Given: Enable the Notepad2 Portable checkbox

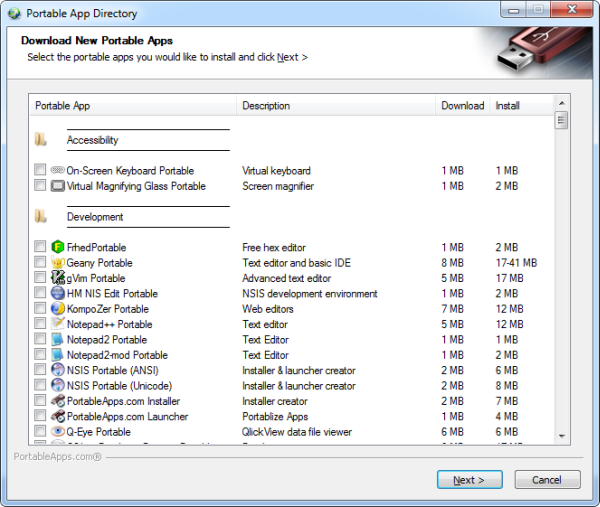Looking at the screenshot, I should point(40,339).
